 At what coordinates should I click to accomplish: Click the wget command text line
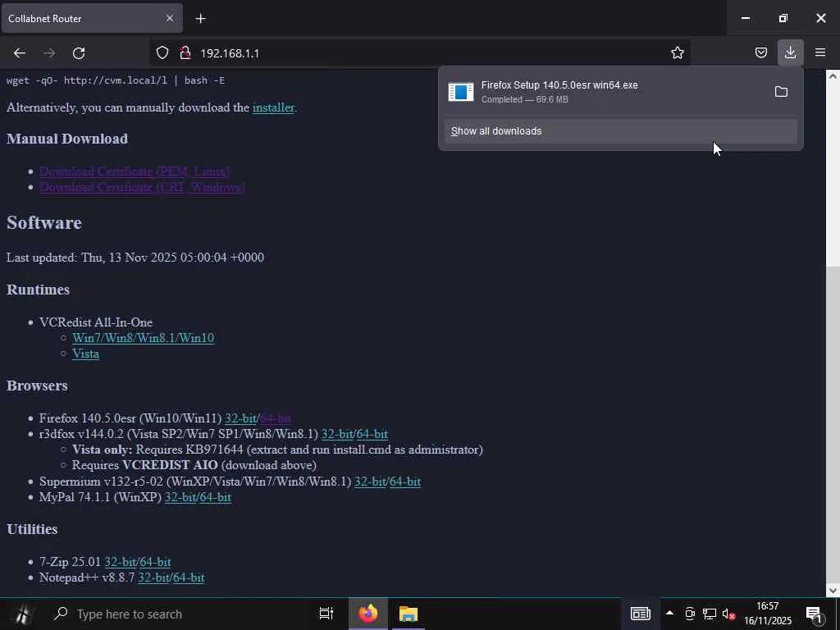[116, 80]
